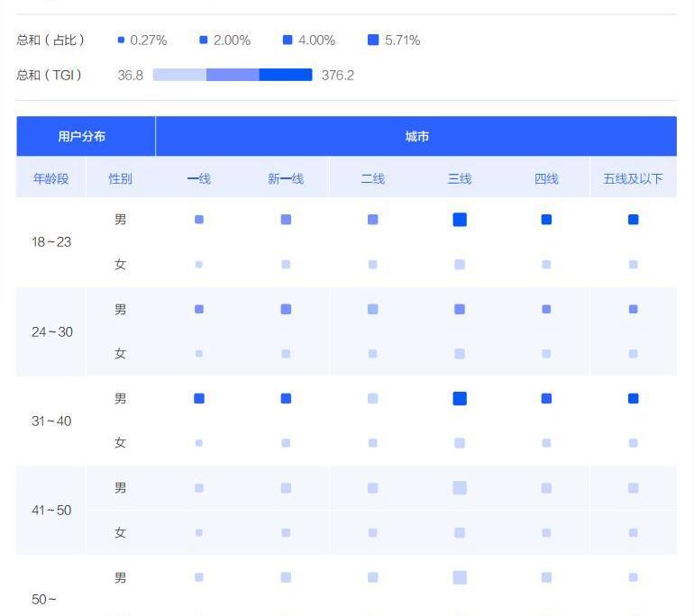Click the 5.71% legend square
Viewport: 694px width, 616px height.
coord(373,40)
